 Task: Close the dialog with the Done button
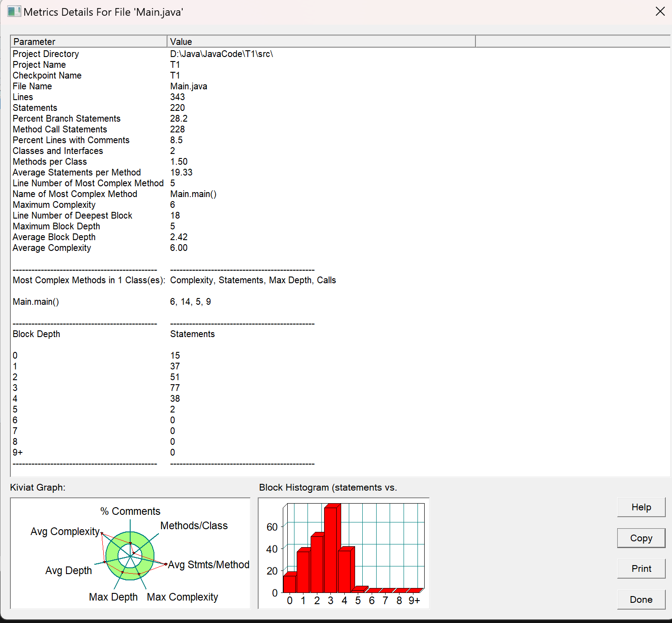pyautogui.click(x=641, y=600)
